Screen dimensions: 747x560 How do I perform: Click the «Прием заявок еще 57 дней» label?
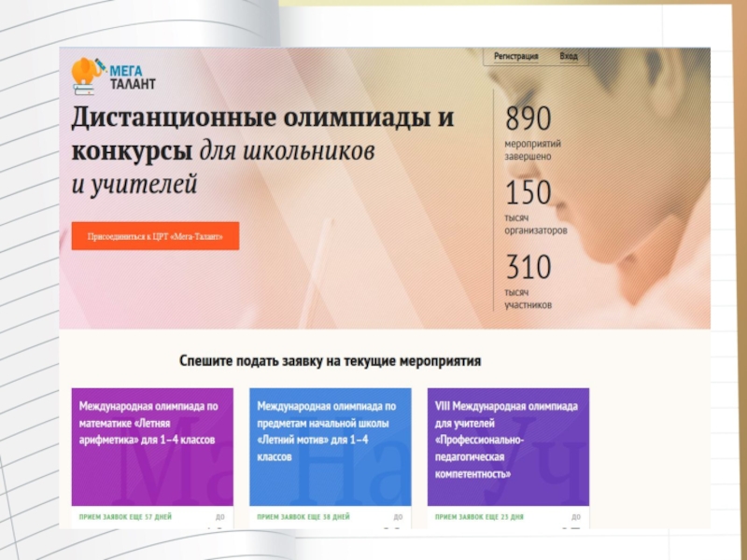tap(125, 517)
